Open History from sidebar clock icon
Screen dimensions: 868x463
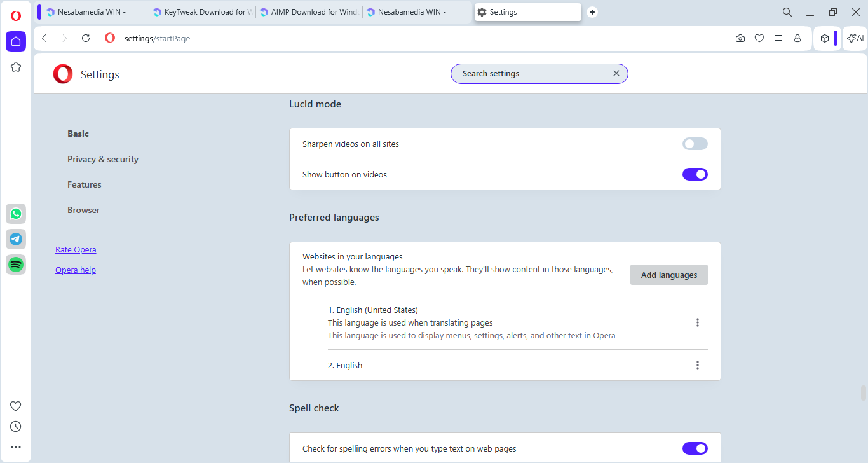click(x=16, y=427)
